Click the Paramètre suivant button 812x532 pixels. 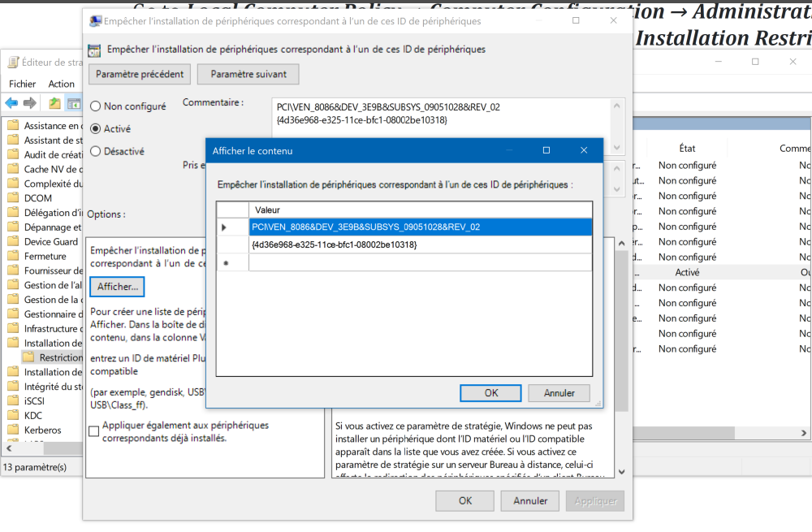coord(248,74)
